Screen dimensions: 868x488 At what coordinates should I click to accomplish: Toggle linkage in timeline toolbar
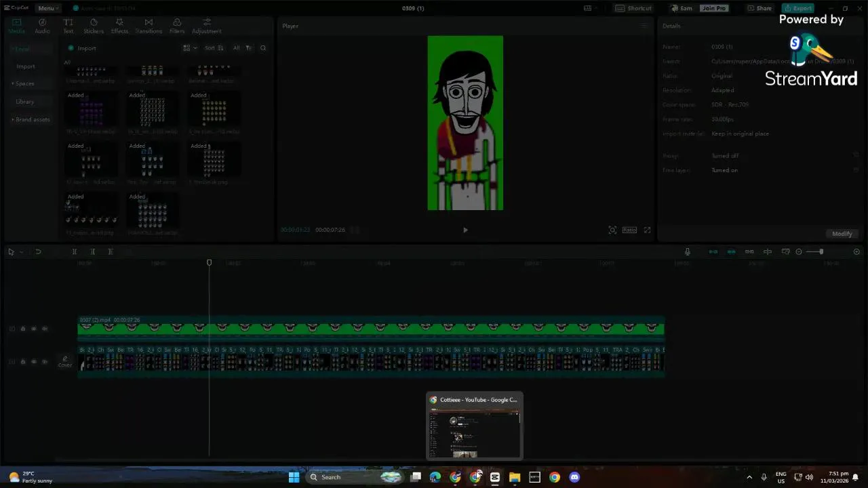tap(749, 251)
